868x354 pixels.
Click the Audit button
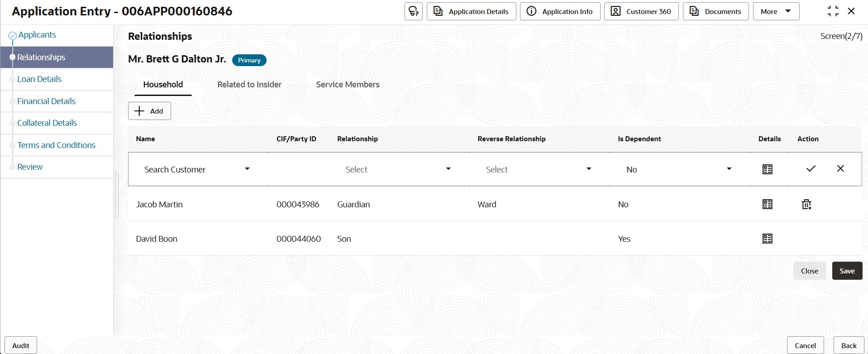coord(21,345)
